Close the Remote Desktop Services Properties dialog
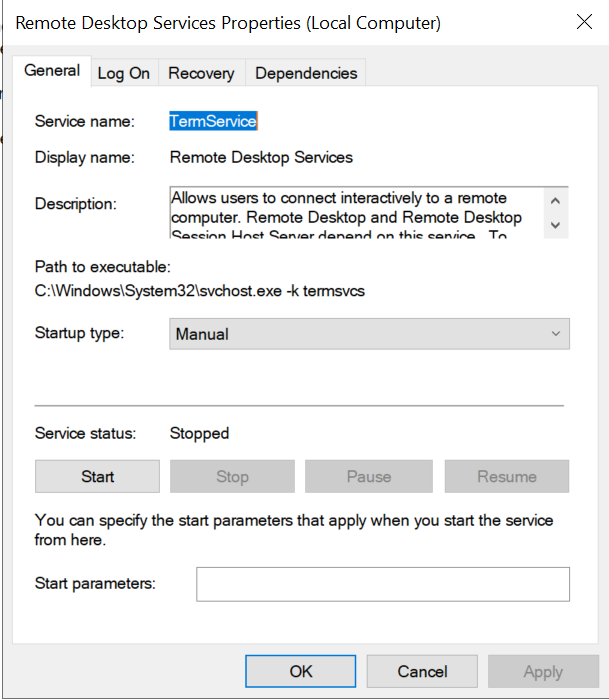 pyautogui.click(x=582, y=22)
